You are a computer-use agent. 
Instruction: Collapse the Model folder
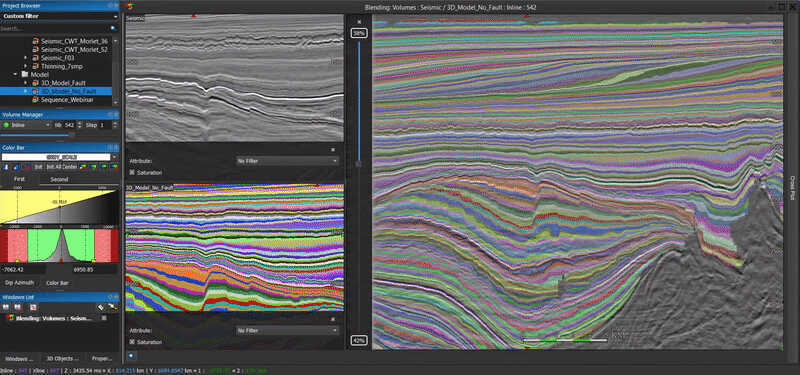pyautogui.click(x=16, y=74)
